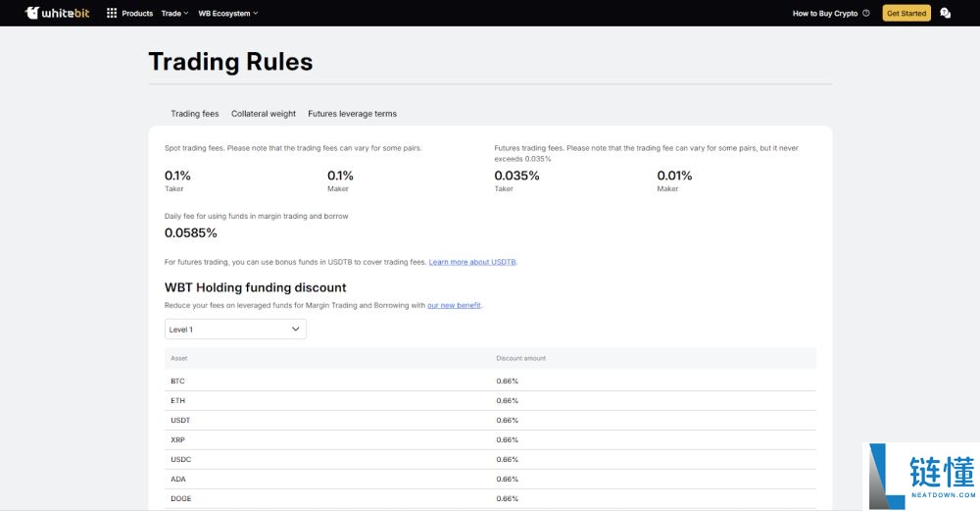Select the USDC asset row
This screenshot has height=511, width=980.
coord(490,459)
